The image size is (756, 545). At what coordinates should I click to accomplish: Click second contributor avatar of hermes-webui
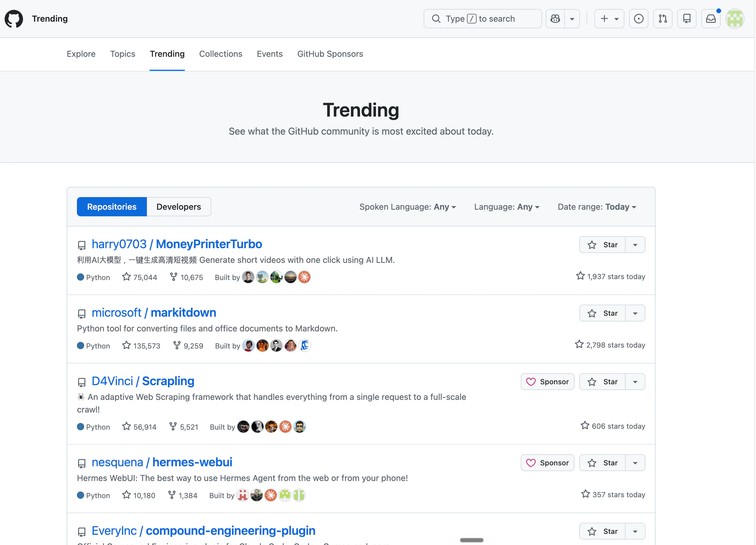point(257,495)
